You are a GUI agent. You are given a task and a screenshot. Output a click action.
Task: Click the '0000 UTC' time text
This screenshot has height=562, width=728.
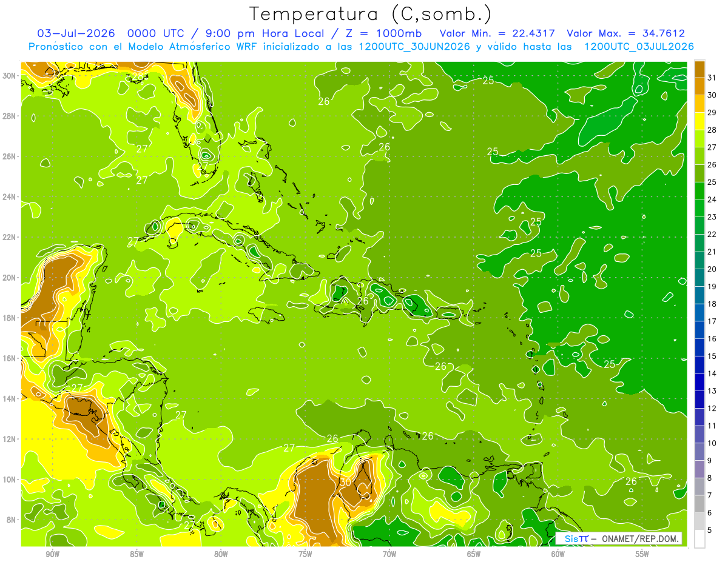coord(155,33)
